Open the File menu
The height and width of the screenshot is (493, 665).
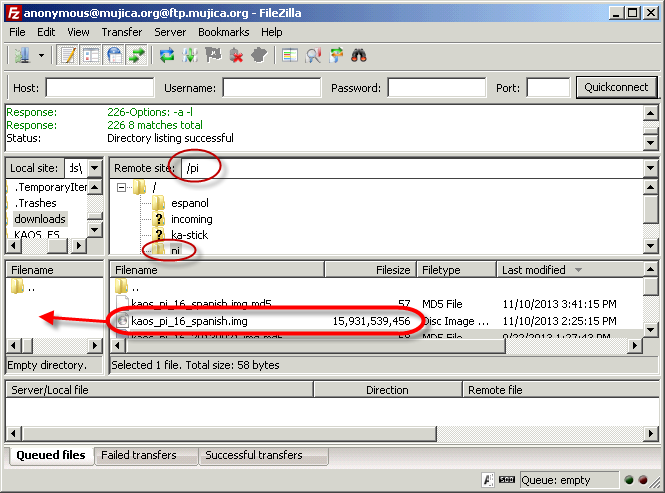[17, 32]
